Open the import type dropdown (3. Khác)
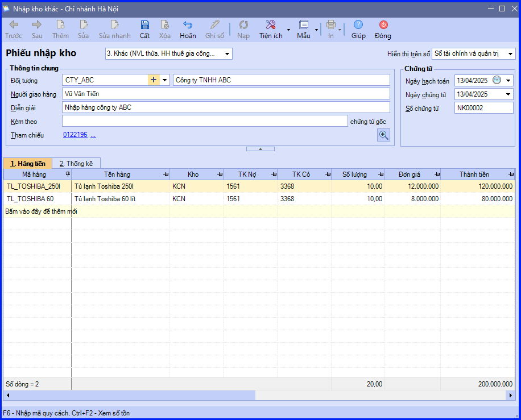Image resolution: width=521 pixels, height=420 pixels. pos(228,54)
